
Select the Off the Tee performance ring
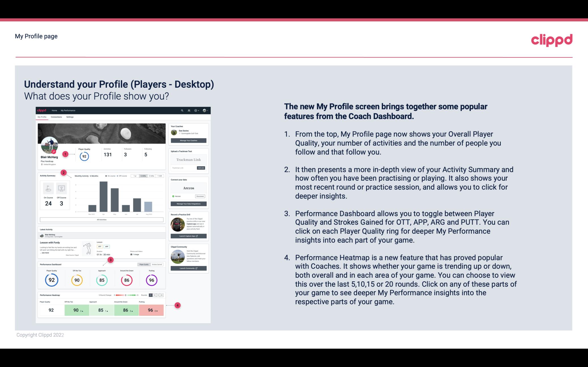(77, 279)
